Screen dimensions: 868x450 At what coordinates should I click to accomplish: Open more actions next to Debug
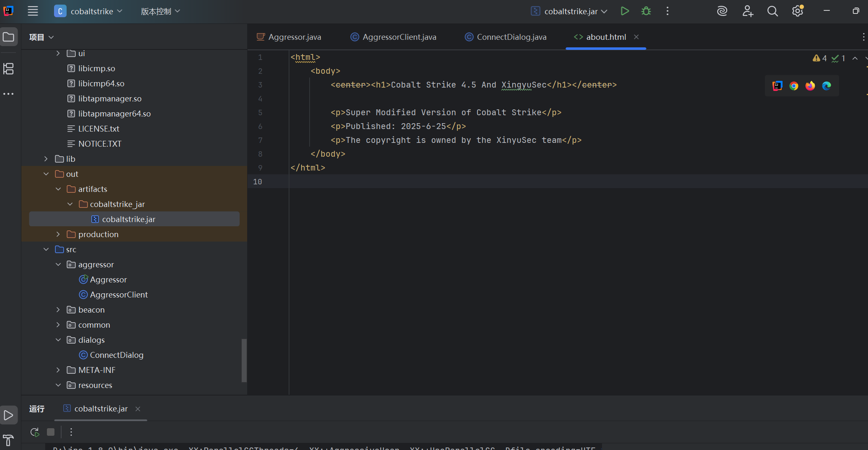pyautogui.click(x=667, y=11)
